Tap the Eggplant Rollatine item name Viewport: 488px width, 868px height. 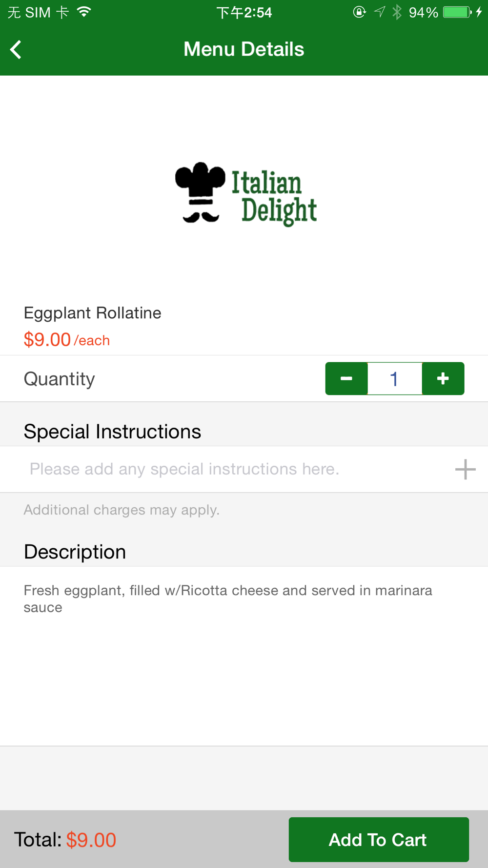pyautogui.click(x=93, y=313)
